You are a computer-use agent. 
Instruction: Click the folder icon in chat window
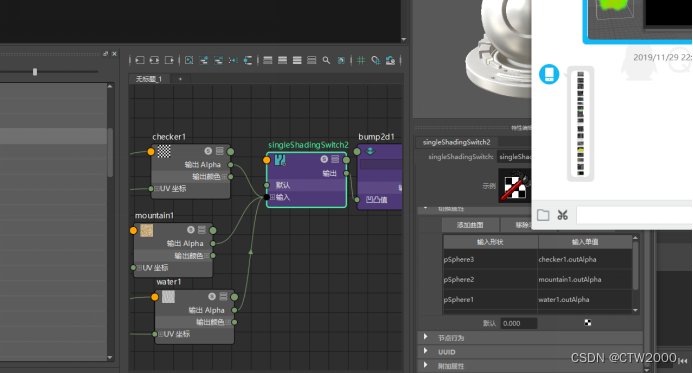(543, 215)
